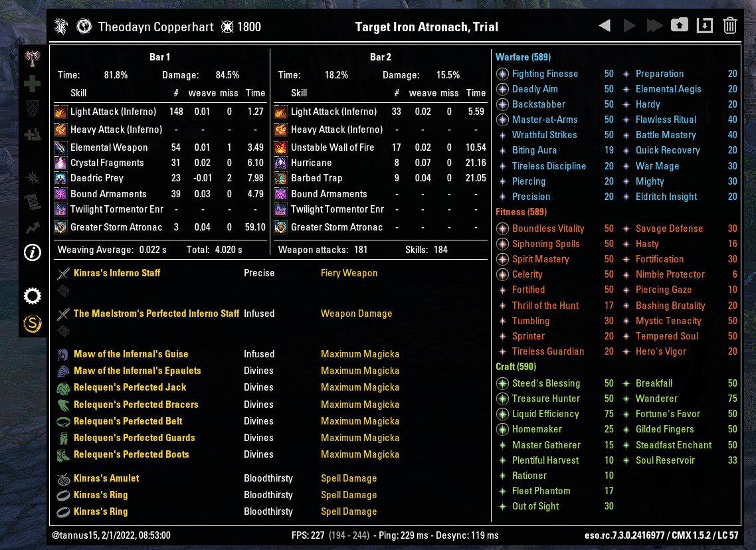
Task: Click Fighting Finesse champion star icon
Action: point(502,74)
